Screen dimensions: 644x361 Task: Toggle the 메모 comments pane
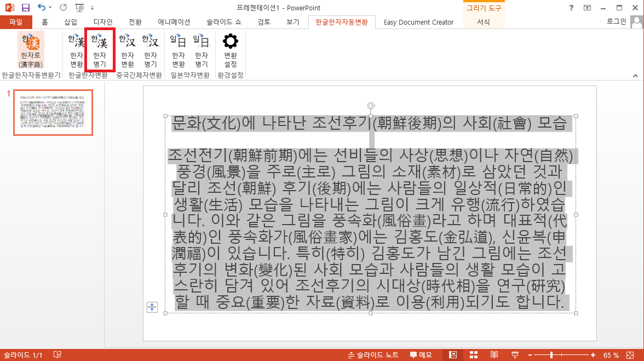(421, 355)
